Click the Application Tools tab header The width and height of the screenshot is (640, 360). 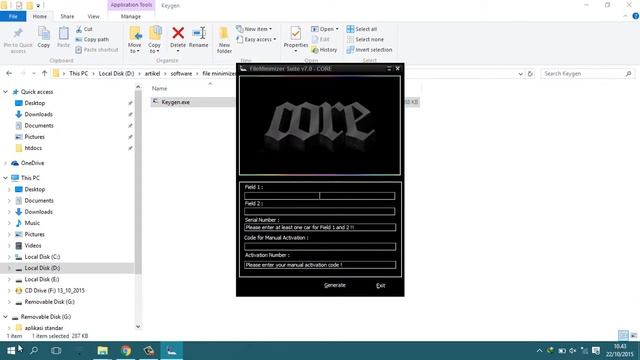pyautogui.click(x=131, y=5)
